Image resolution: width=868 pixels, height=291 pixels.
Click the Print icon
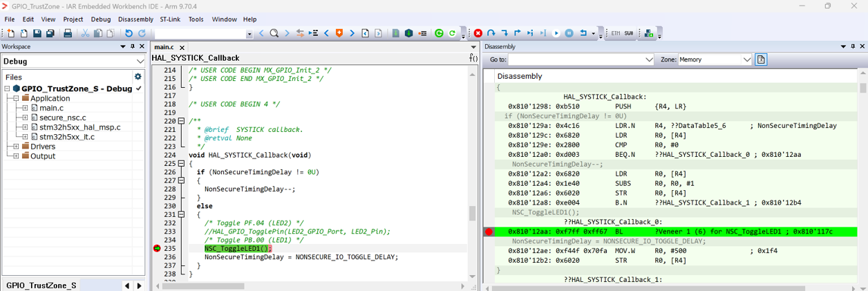point(68,33)
